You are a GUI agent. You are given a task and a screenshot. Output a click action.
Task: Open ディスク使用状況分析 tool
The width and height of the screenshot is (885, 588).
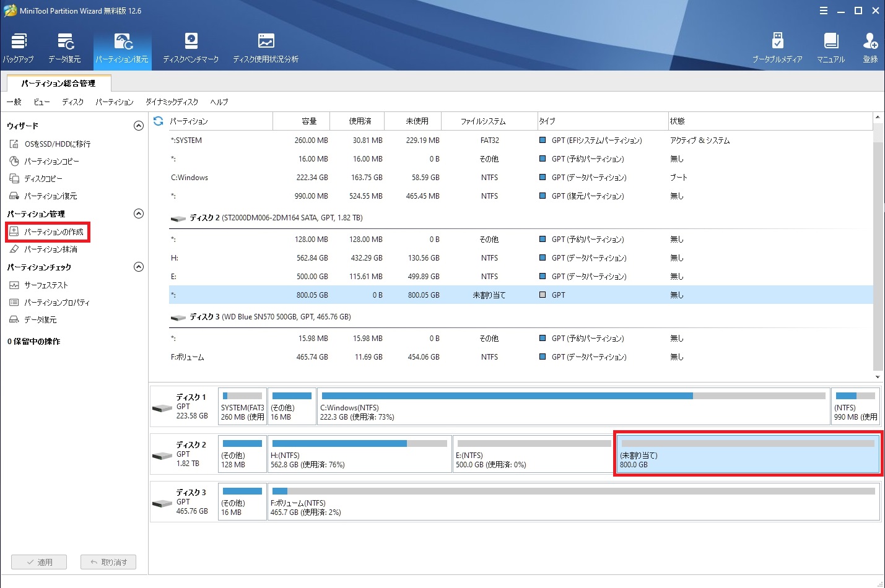(x=266, y=48)
